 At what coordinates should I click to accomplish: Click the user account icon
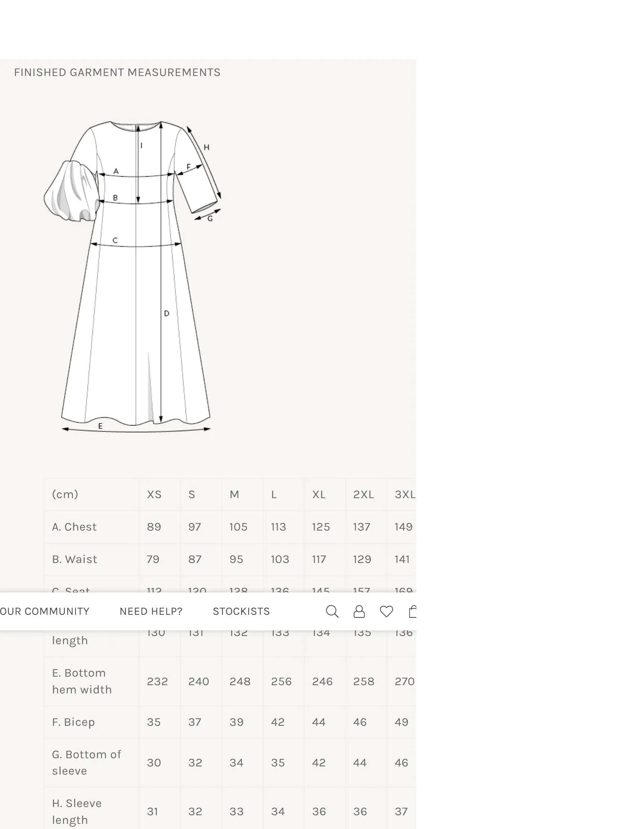click(x=359, y=611)
